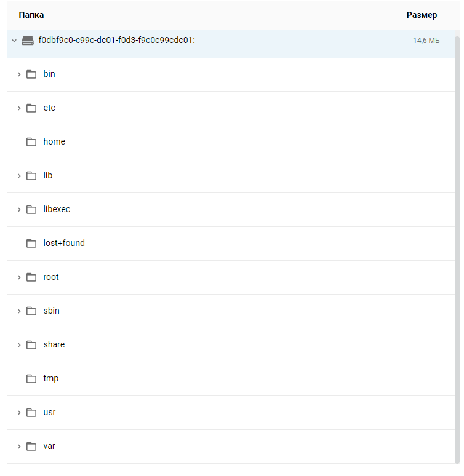Click the folder icon beside var
This screenshot has height=476, width=464.
coord(31,446)
